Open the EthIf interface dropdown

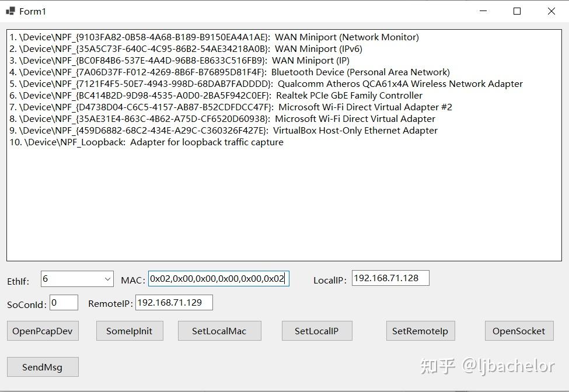pyautogui.click(x=107, y=279)
